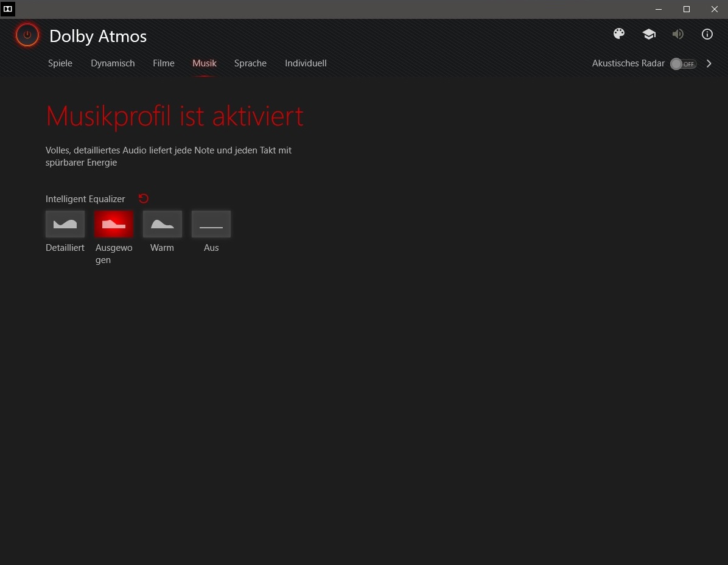Click the 'Akustisches Radar' label
The image size is (728, 565).
pos(628,63)
